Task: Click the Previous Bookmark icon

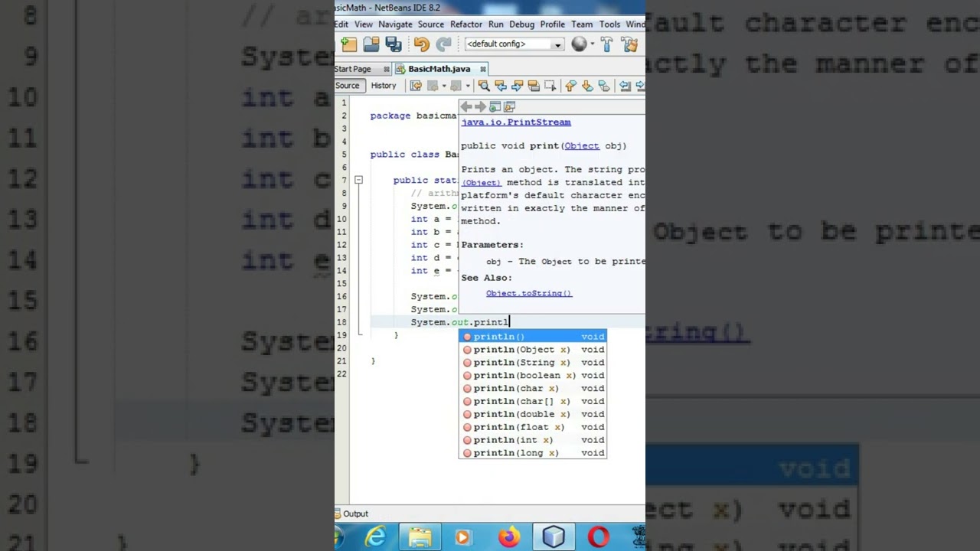Action: (570, 86)
